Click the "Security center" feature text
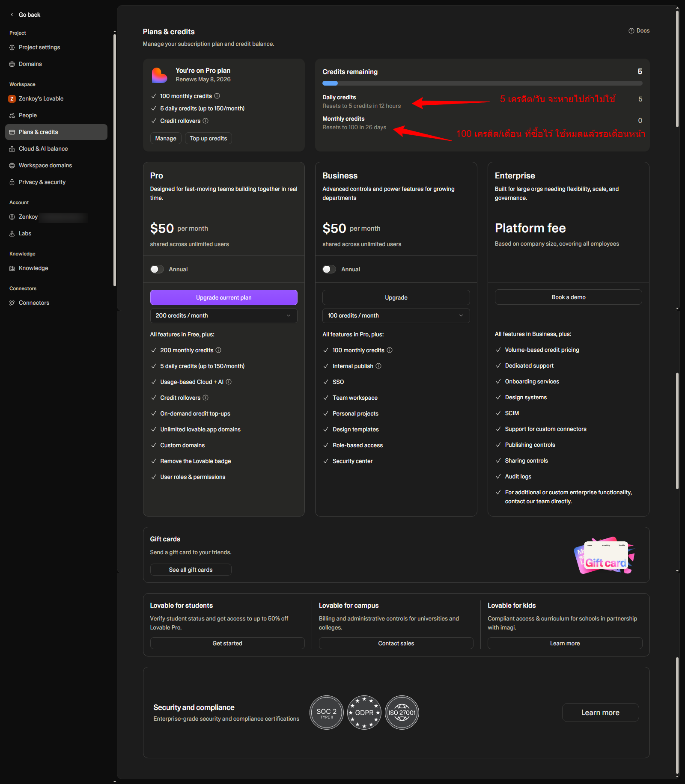Image resolution: width=685 pixels, height=784 pixels. point(353,461)
